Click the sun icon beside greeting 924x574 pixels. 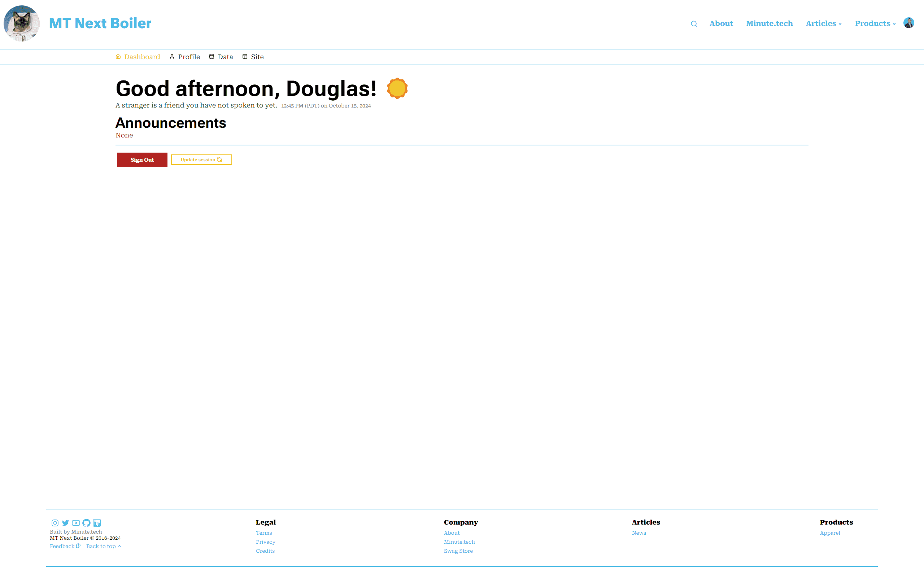point(397,88)
